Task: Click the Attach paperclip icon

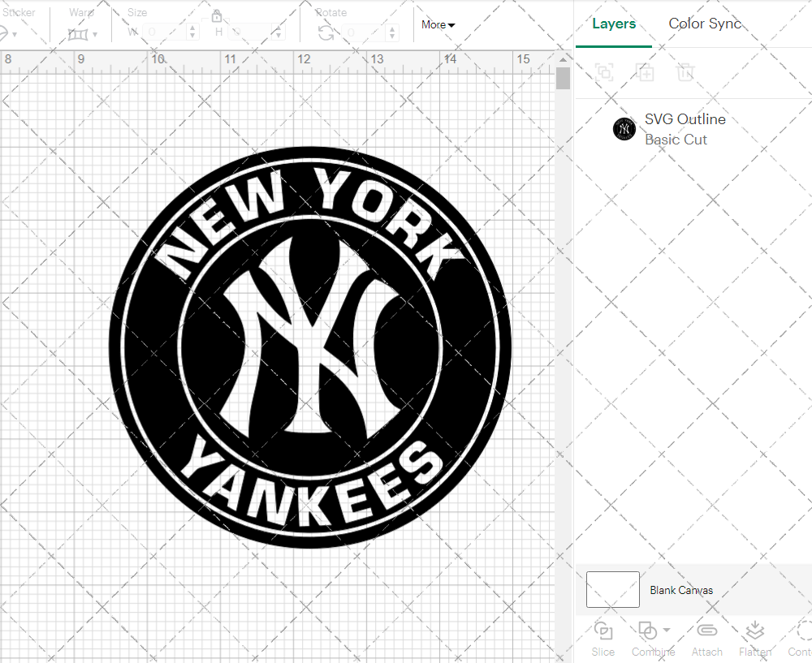Action: point(706,630)
